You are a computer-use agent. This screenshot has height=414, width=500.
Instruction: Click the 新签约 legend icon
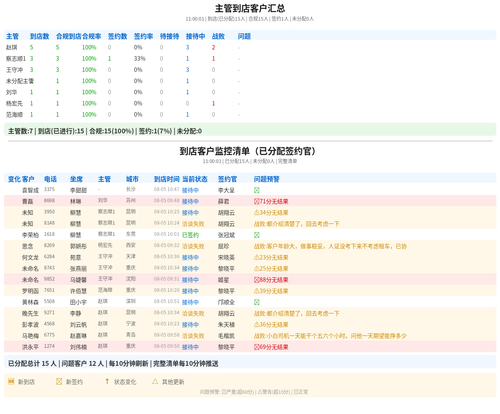(x=59, y=381)
